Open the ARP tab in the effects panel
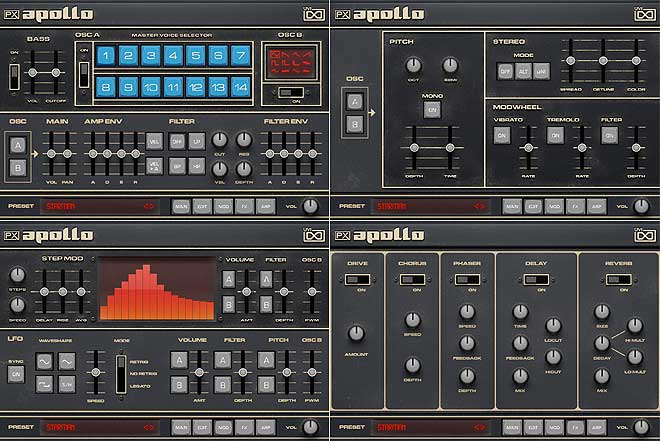Viewport: 660px width, 441px height. (596, 427)
